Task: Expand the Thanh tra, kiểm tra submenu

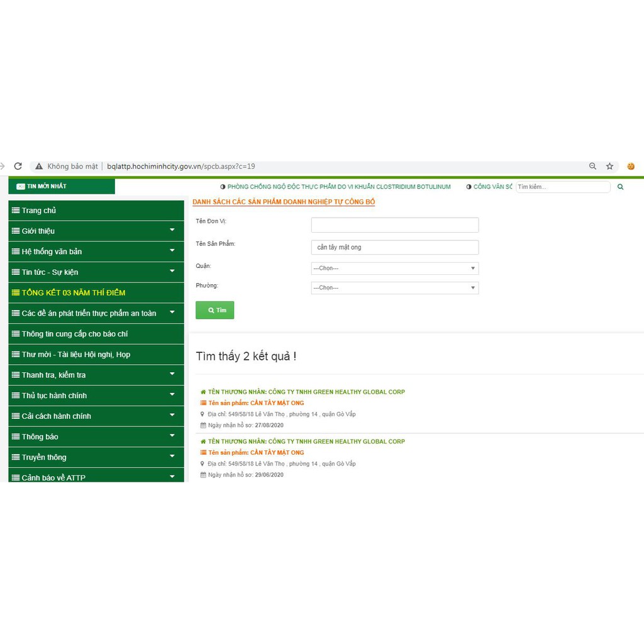Action: [x=172, y=374]
